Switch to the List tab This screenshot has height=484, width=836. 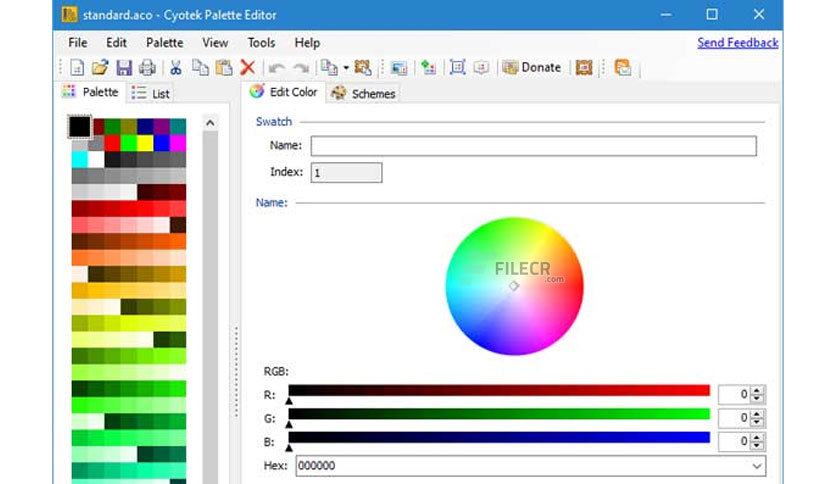150,93
